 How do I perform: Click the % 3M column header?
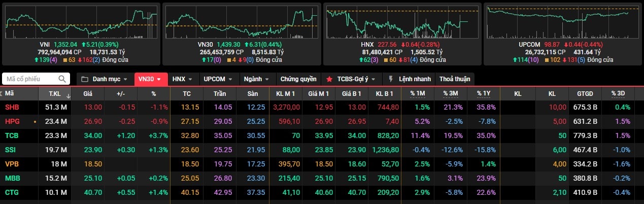(450, 93)
